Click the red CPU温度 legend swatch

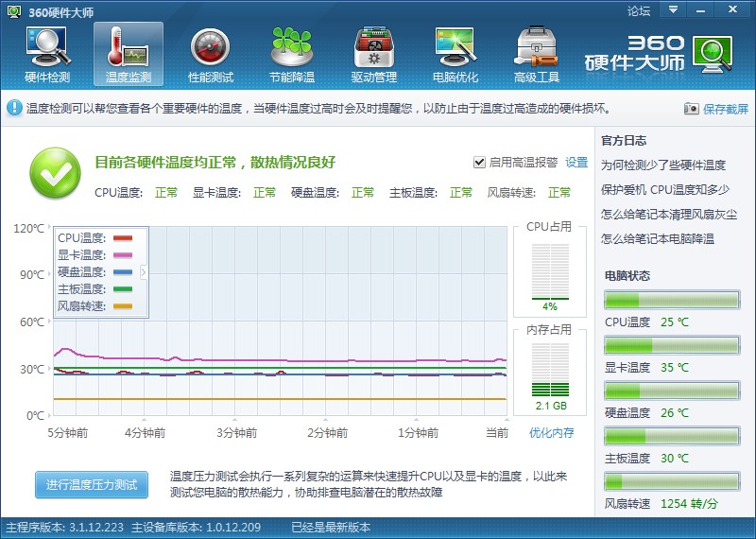123,238
